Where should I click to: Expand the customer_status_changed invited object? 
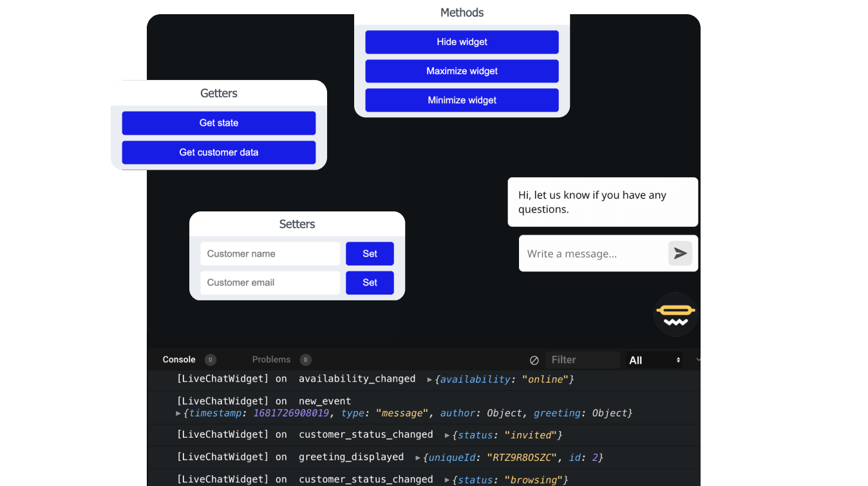click(x=446, y=435)
